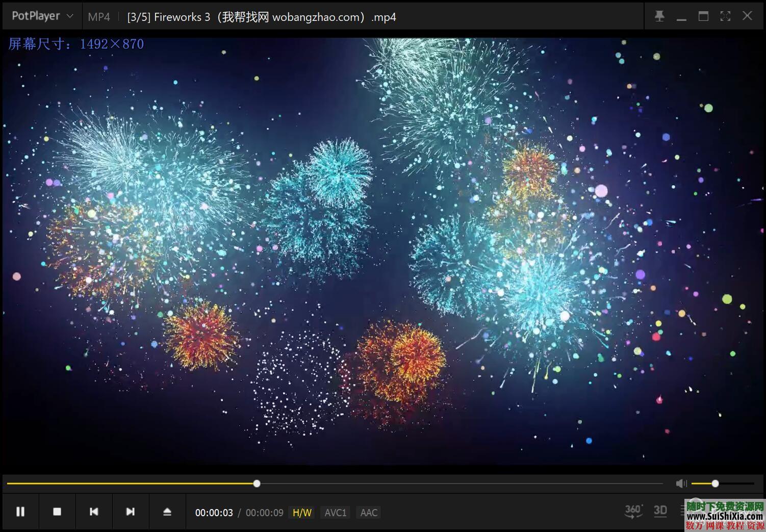Viewport: 766px width, 532px height.
Task: Click the volume slider handle
Action: coord(715,484)
